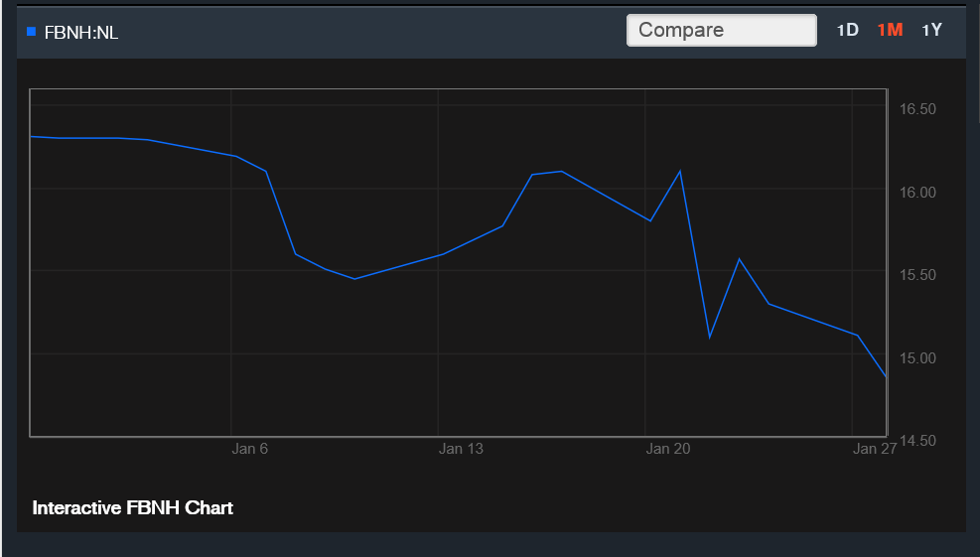Click the Jan 13 date label

[461, 449]
